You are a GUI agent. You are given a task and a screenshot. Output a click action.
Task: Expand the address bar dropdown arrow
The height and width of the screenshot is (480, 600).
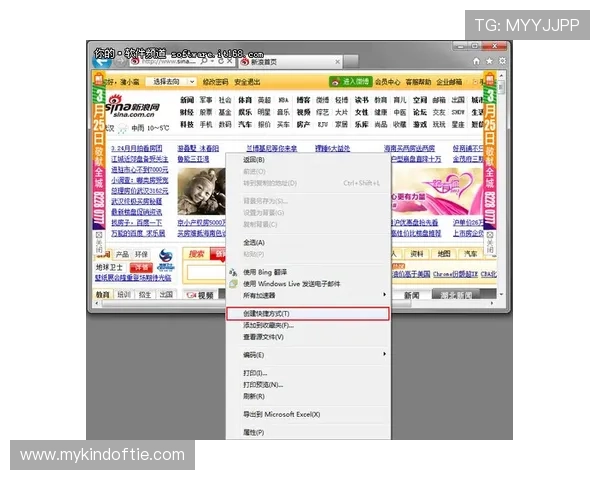click(213, 61)
